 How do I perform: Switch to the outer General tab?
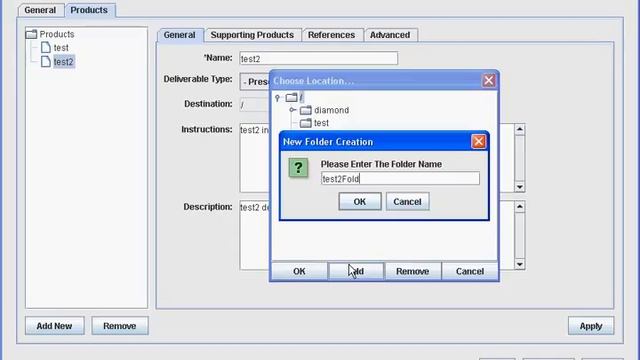click(40, 10)
